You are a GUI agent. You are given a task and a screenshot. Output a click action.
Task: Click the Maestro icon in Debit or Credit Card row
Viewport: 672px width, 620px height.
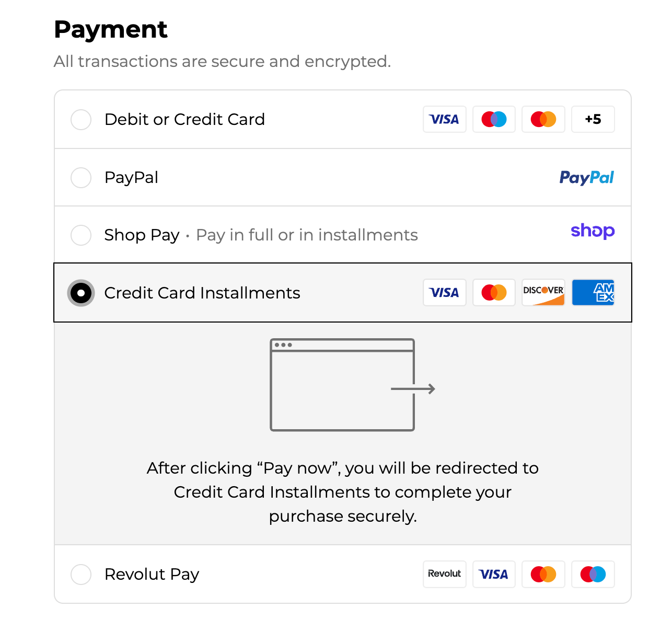494,119
